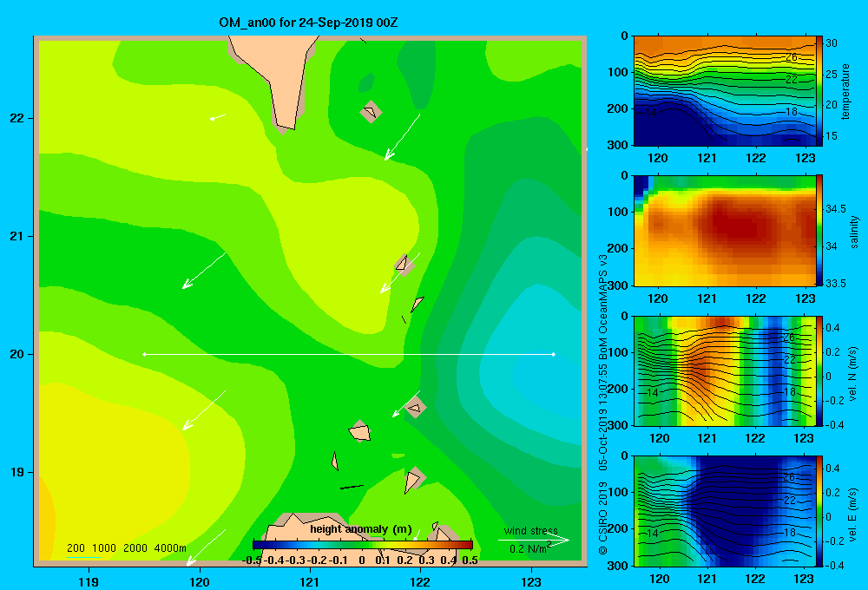Click the '0.5' end label on height anomaly bar
Viewport: 868px width, 590px height.
point(470,560)
